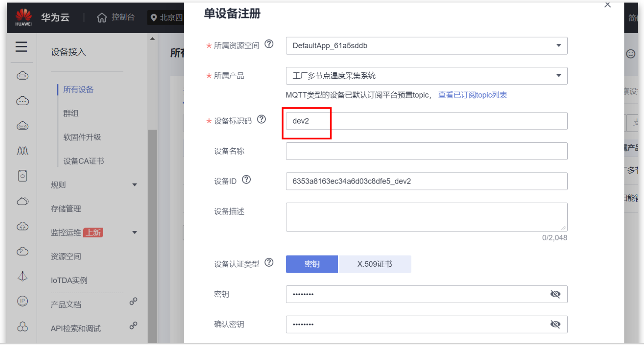Open the sidebar cloud upload-arrow icon
Viewport: 644px width, 345px height.
(x=22, y=226)
